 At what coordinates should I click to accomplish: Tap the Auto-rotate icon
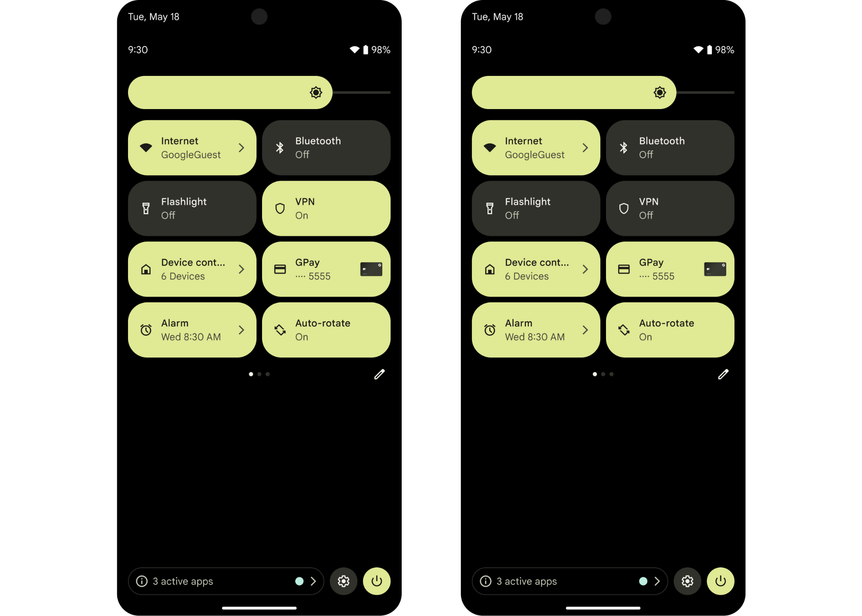(x=281, y=328)
